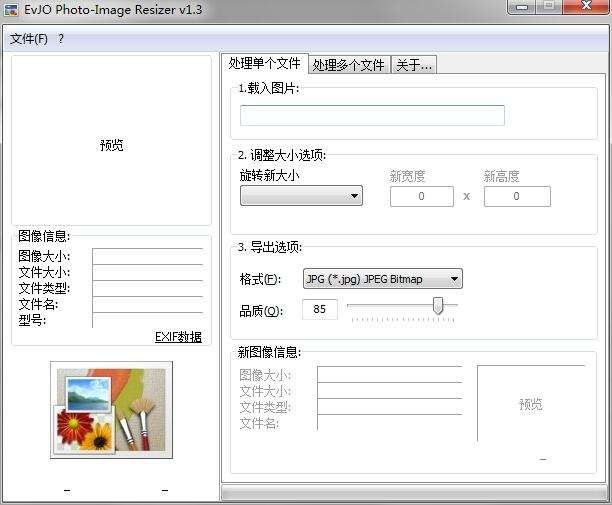Close the EvJO Photo-Image Resizer window
The image size is (612, 505).
tap(586, 6)
